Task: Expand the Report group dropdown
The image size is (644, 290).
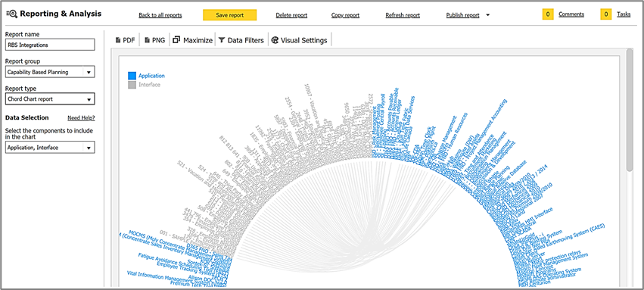Action: tap(89, 72)
